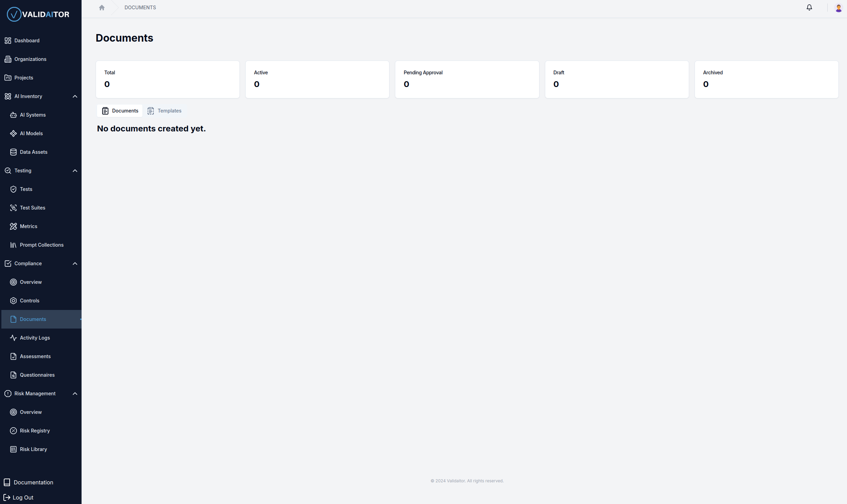Collapse the Testing section

(x=75, y=170)
